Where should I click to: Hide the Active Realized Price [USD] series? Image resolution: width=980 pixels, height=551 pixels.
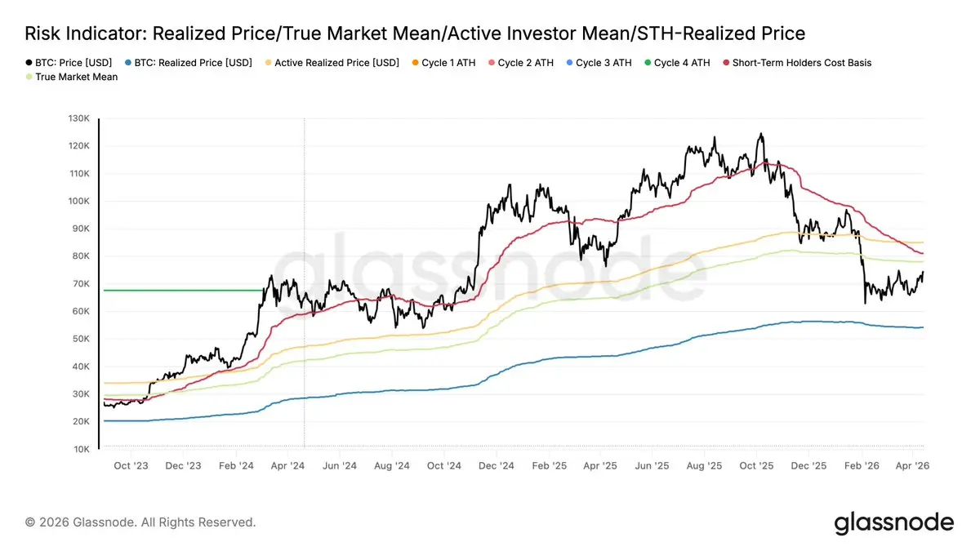336,63
